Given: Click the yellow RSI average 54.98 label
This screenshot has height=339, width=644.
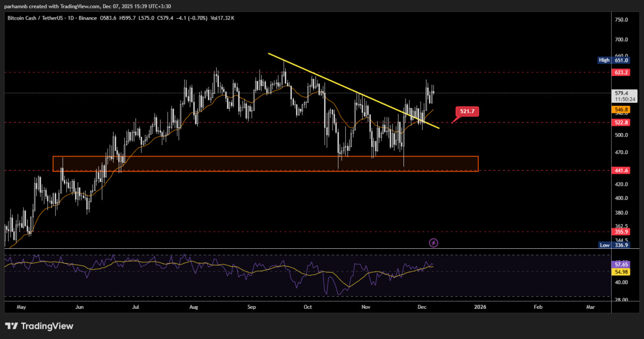Looking at the screenshot, I should (621, 272).
